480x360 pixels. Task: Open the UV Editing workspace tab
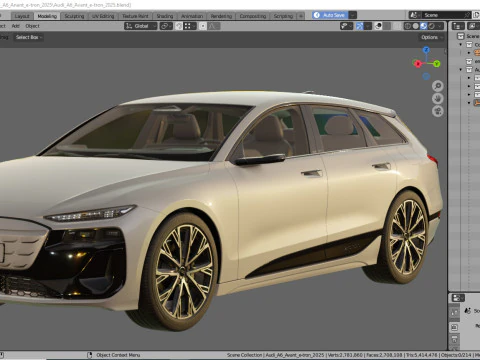pos(103,16)
